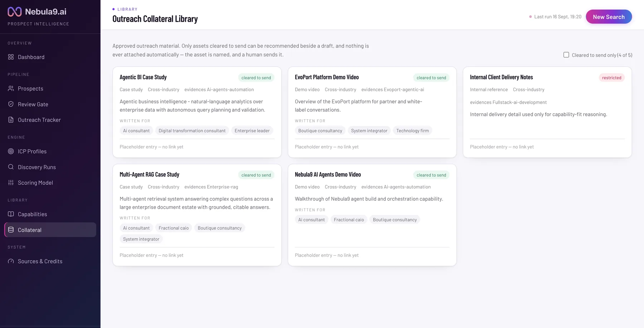This screenshot has height=328, width=644.
Task: Click placeholder entry text in Nebula9 Agents card
Action: coord(327,255)
